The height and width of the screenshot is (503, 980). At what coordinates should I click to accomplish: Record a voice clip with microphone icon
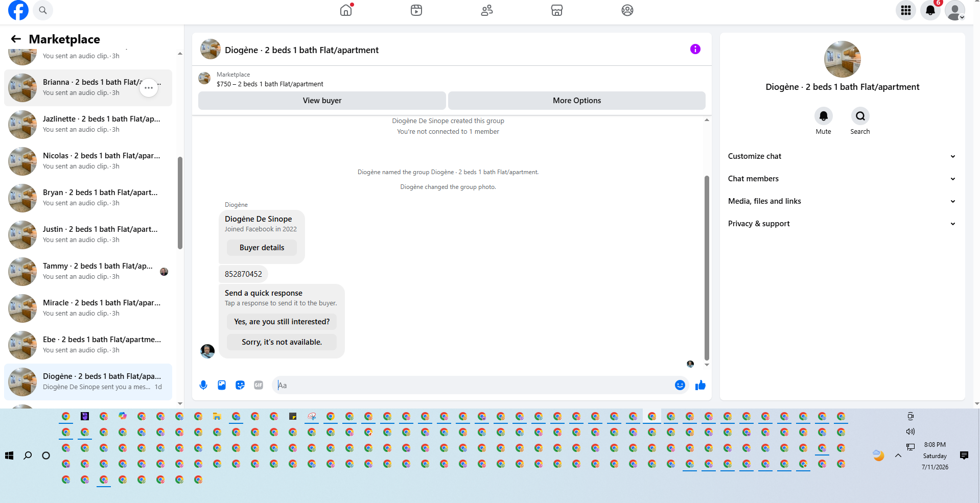[203, 385]
